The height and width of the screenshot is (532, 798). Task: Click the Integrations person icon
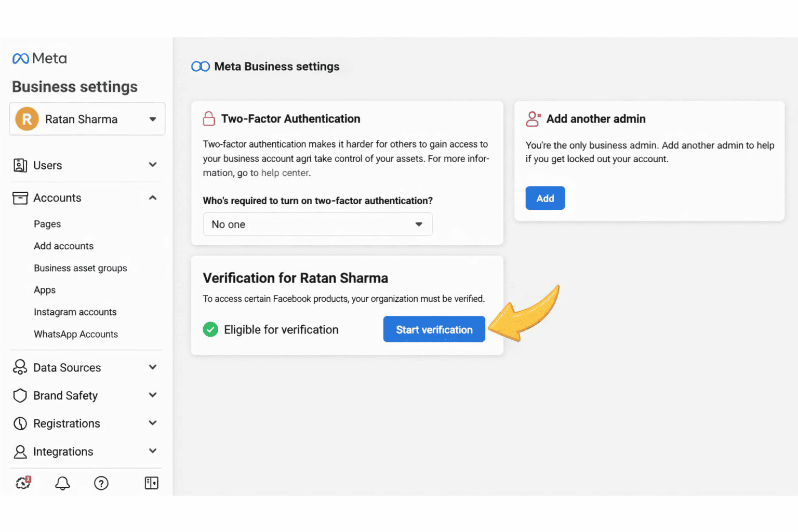click(x=20, y=451)
